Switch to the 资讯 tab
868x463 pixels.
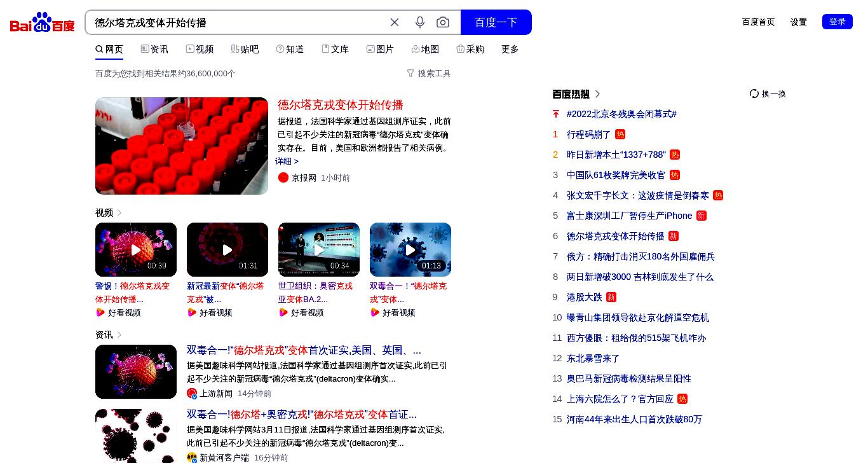(x=154, y=49)
